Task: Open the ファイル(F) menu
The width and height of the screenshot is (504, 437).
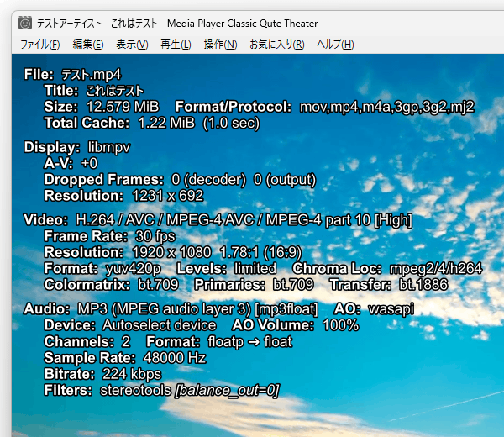Action: coord(40,45)
